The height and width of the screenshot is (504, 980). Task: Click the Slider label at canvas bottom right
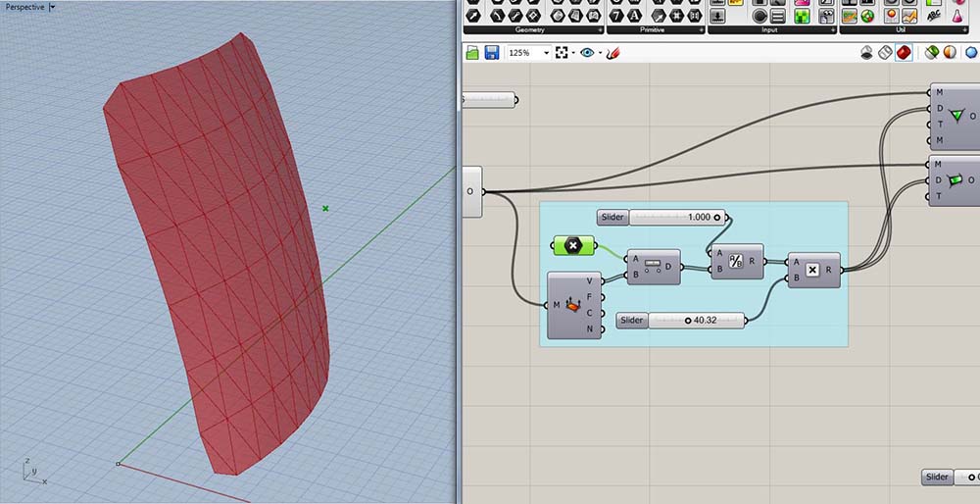pos(937,478)
